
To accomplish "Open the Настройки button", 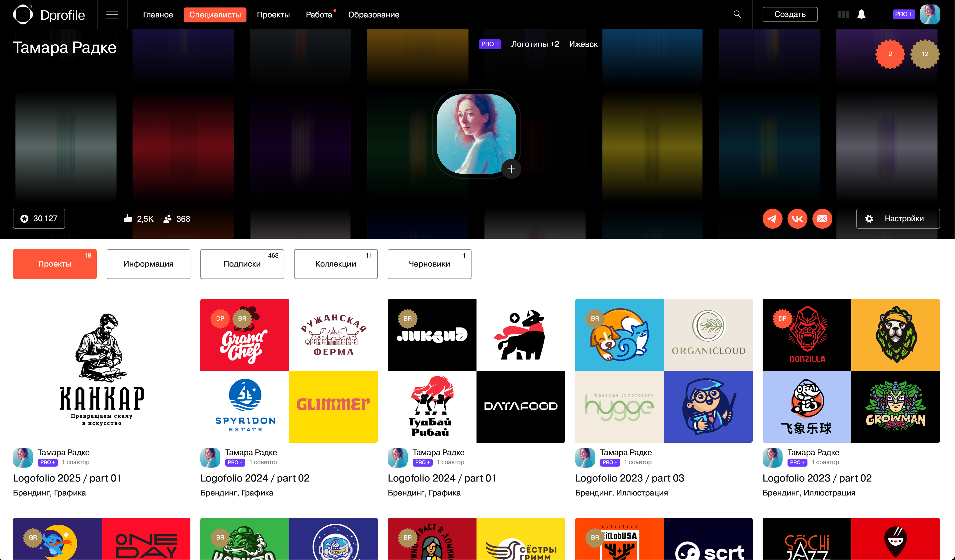I will point(898,219).
